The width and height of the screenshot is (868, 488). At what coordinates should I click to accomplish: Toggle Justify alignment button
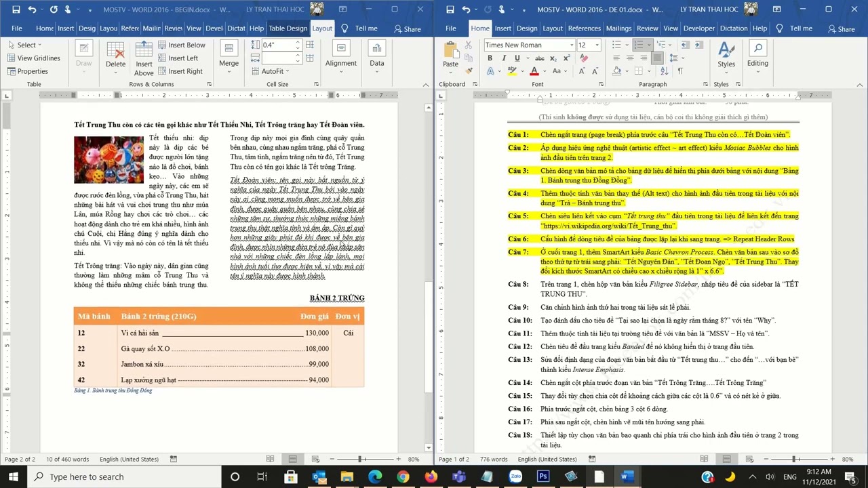tap(657, 58)
